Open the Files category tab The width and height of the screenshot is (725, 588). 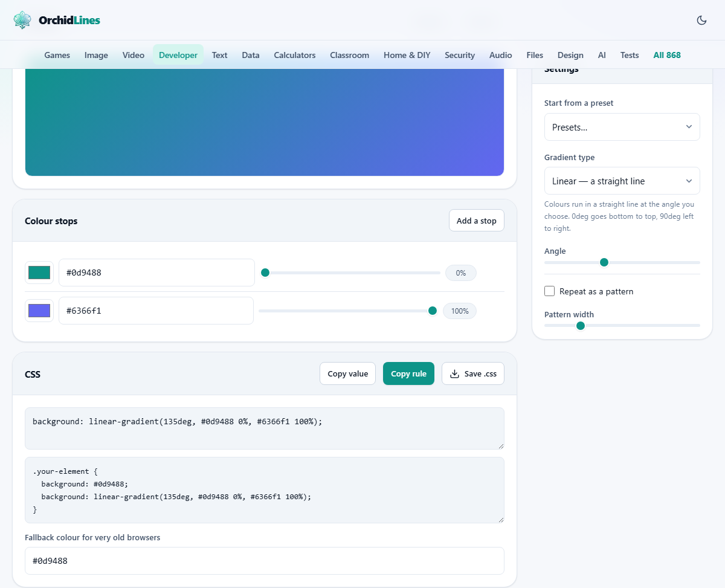point(535,55)
